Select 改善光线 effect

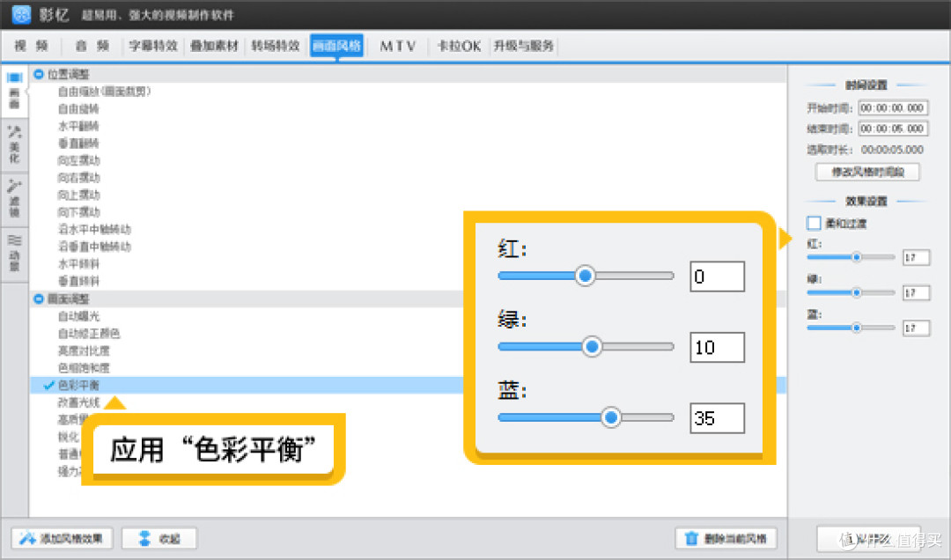point(79,402)
